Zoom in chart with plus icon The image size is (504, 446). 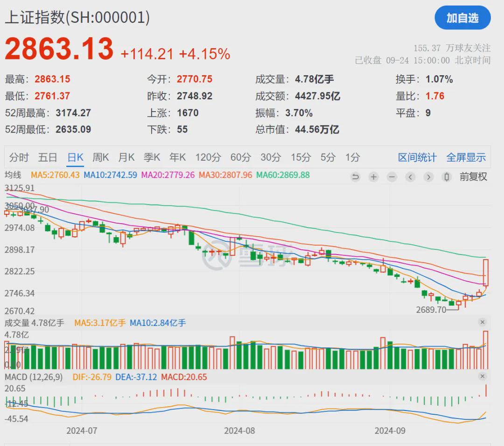point(373,177)
